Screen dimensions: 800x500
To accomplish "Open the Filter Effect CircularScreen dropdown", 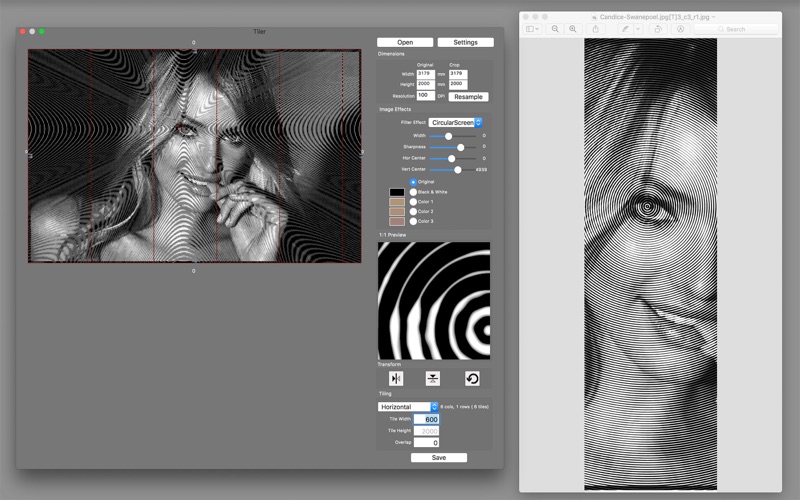I will pyautogui.click(x=455, y=122).
